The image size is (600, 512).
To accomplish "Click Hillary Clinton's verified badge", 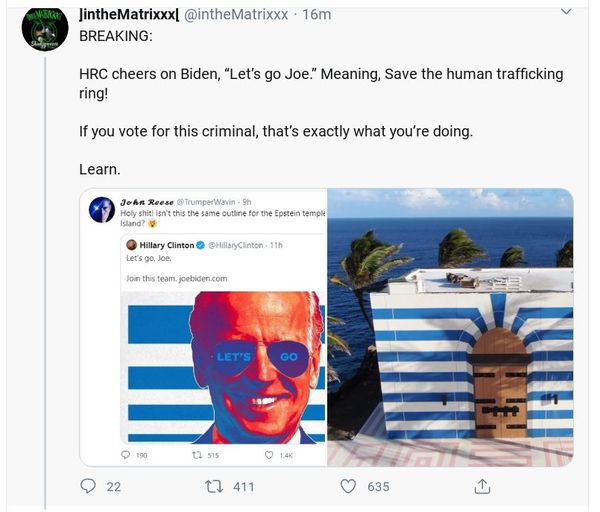I will tap(200, 246).
